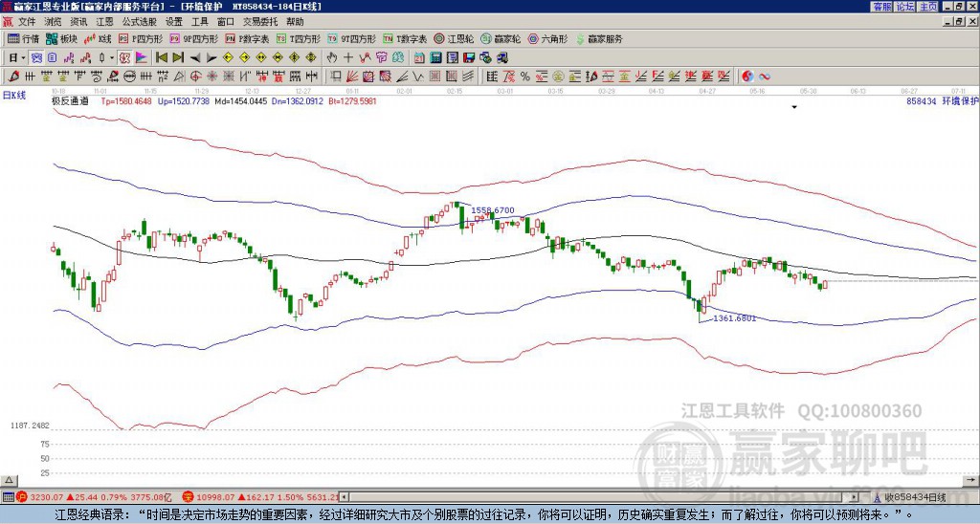This screenshot has width=980, height=524.
Task: Click the black right arrow icon
Action: pyautogui.click(x=212, y=57)
